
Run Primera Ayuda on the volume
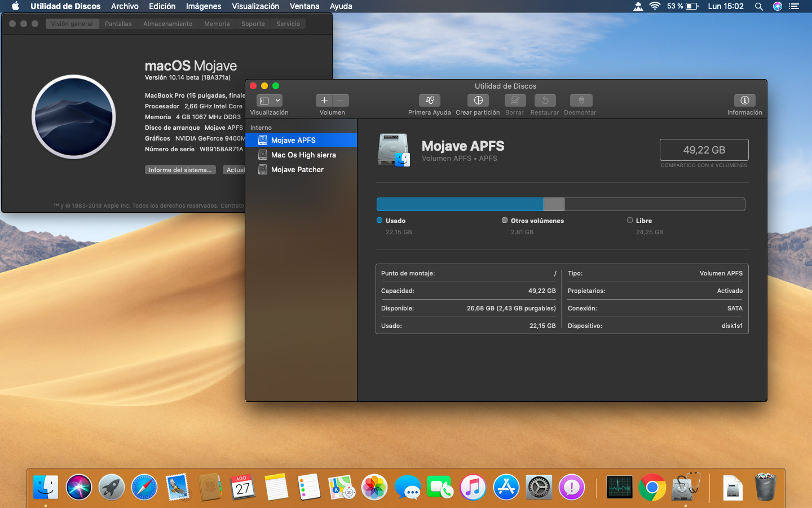point(430,100)
